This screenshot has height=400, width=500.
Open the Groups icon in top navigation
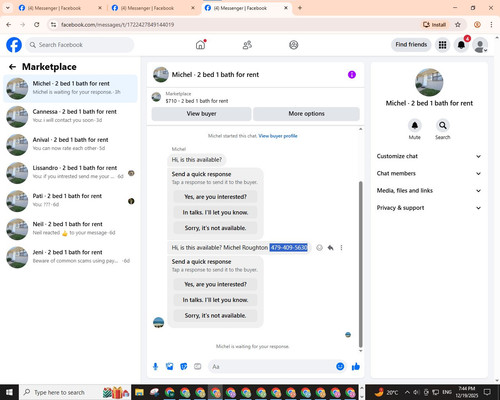click(294, 45)
